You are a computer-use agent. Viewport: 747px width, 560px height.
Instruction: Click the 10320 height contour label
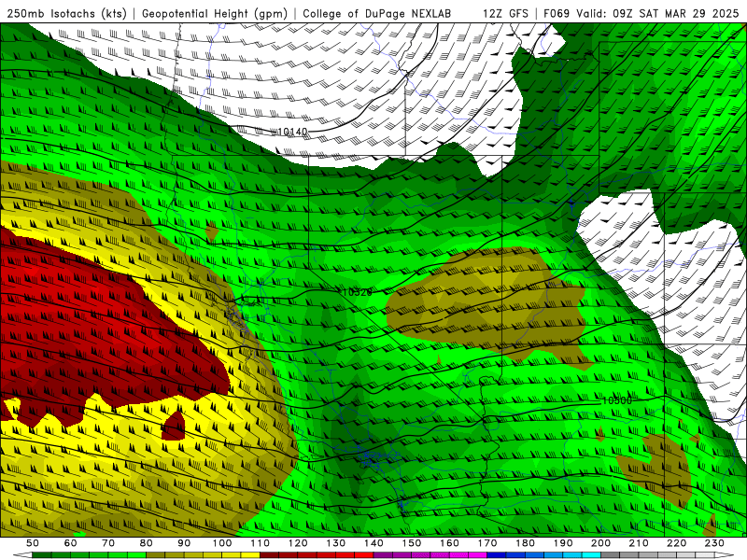tap(357, 292)
